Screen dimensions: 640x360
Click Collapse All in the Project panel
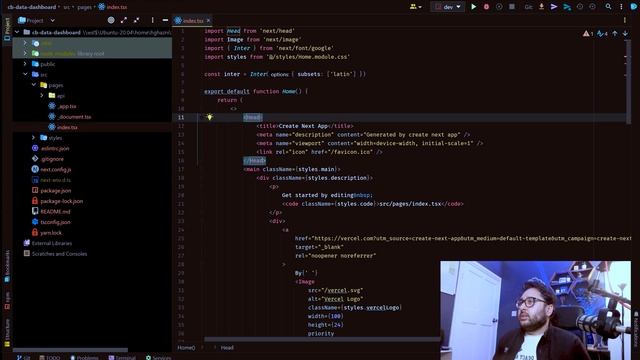coord(137,20)
